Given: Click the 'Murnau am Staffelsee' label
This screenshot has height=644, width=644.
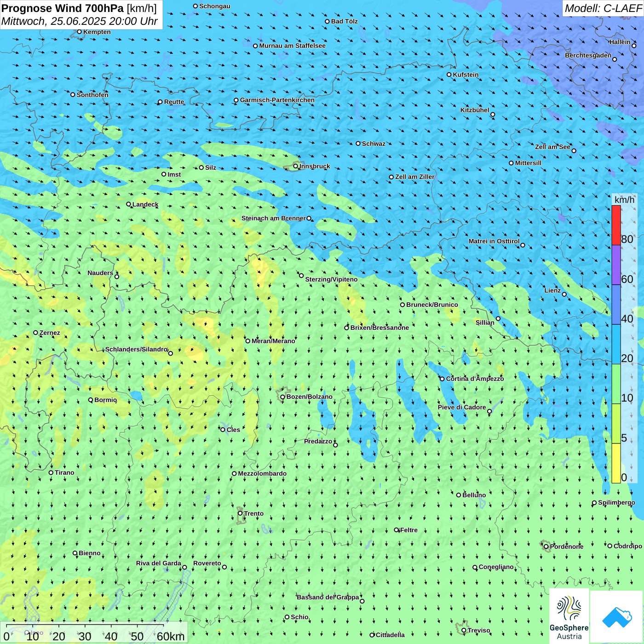Looking at the screenshot, I should (x=292, y=46).
